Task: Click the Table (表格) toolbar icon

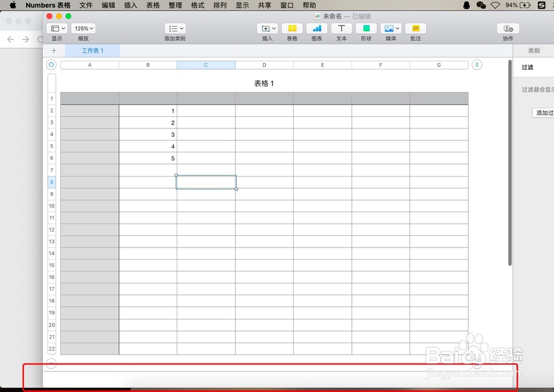Action: pyautogui.click(x=292, y=29)
